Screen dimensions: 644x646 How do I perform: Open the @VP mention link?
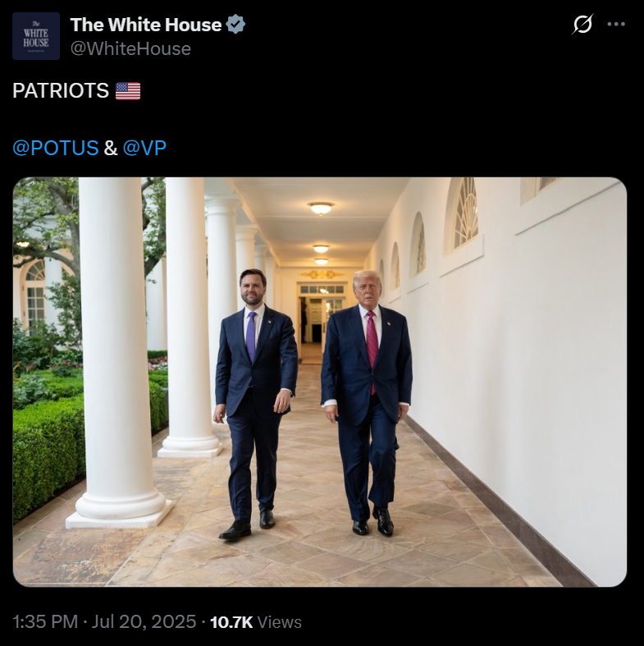click(144, 148)
